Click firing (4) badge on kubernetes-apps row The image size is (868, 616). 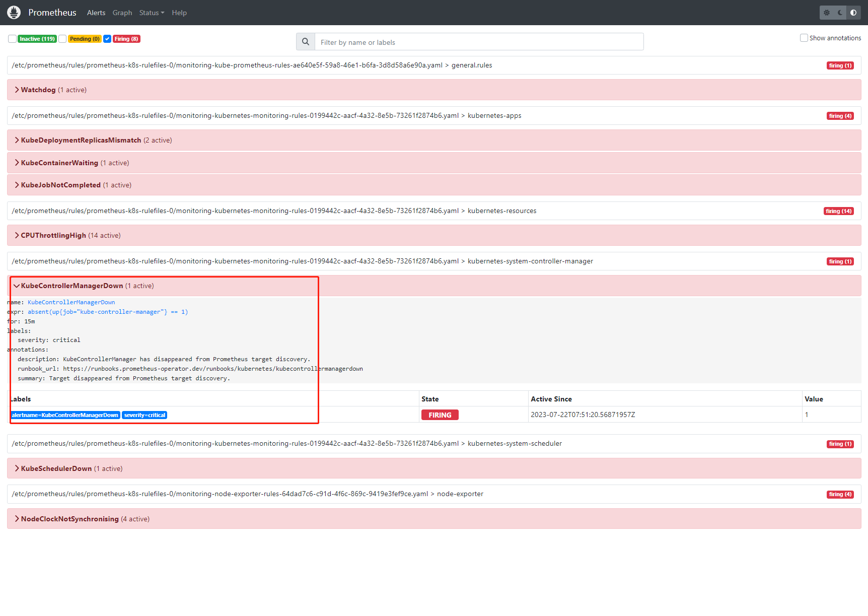tap(840, 116)
